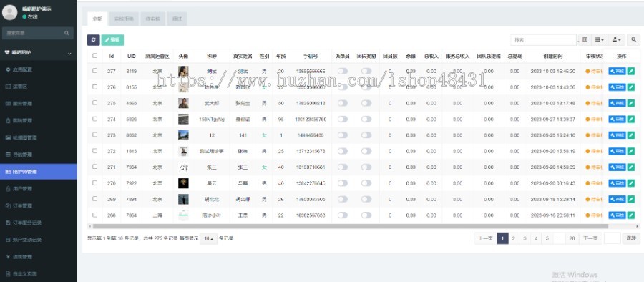The image size is (644, 282).
Task: Open the page size dropdown showing 10
Action: [x=209, y=238]
